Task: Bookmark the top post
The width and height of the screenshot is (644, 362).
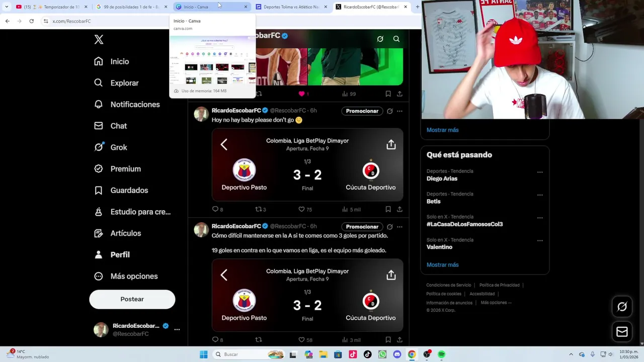Action: pos(388,94)
